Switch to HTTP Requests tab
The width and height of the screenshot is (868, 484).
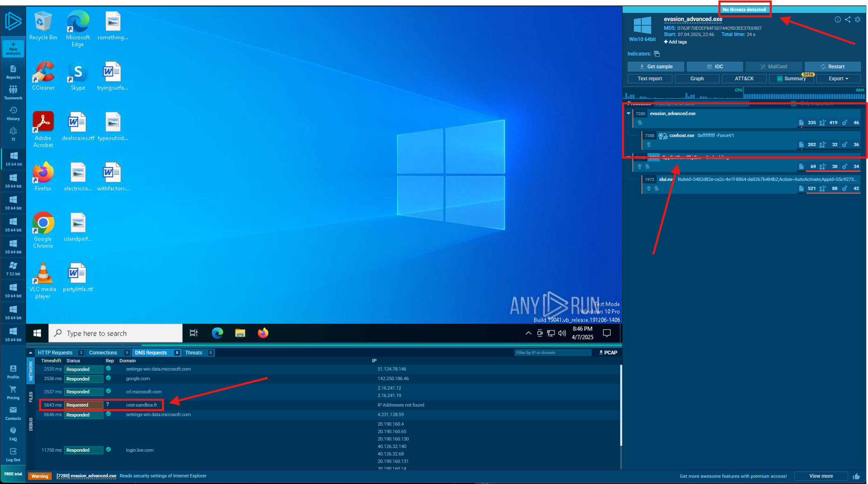click(60, 353)
